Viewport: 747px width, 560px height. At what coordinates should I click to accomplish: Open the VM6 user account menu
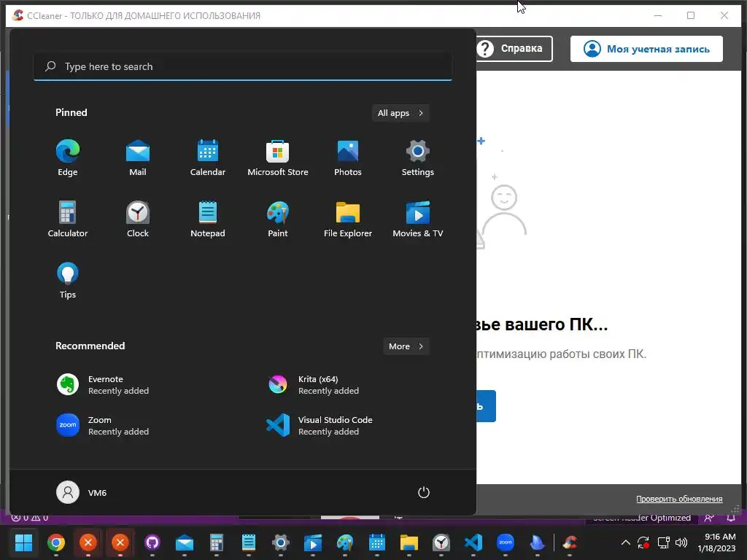82,492
